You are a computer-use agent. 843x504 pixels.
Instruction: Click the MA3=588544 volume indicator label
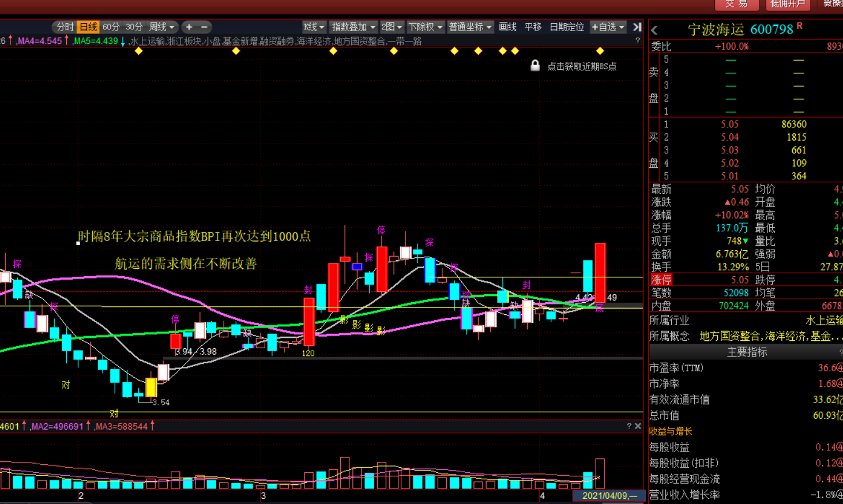click(x=121, y=427)
